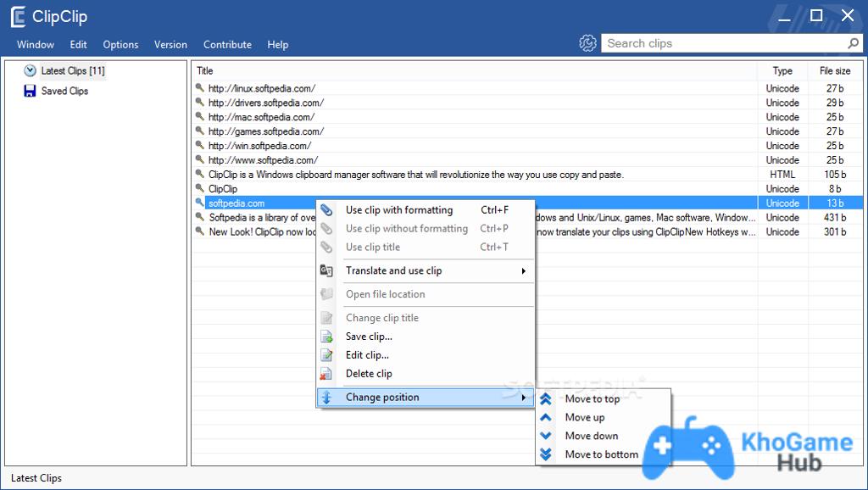Click the Move up arrow icon
This screenshot has height=490, width=868.
pyautogui.click(x=546, y=417)
